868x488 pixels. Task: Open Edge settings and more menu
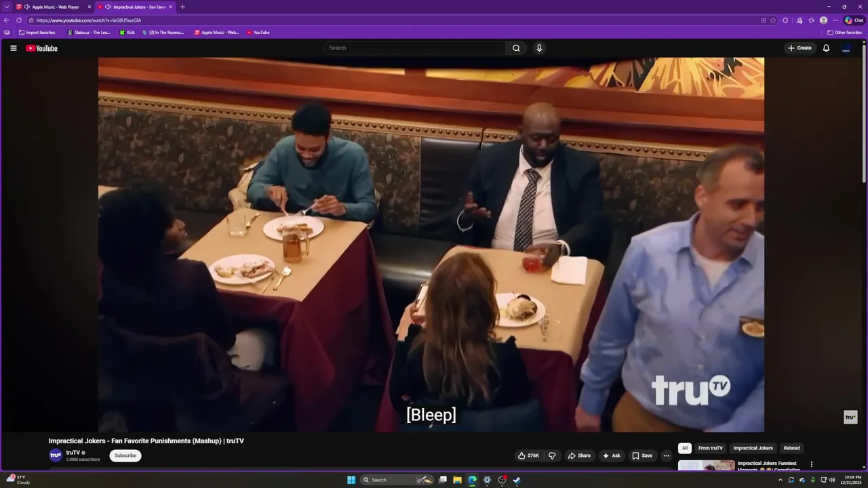pyautogui.click(x=835, y=20)
